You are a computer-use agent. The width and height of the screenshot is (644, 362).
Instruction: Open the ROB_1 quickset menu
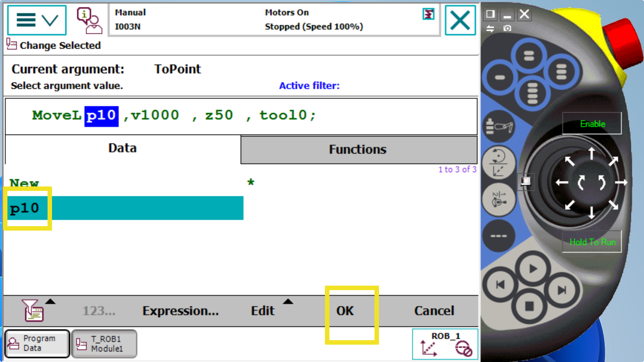445,344
